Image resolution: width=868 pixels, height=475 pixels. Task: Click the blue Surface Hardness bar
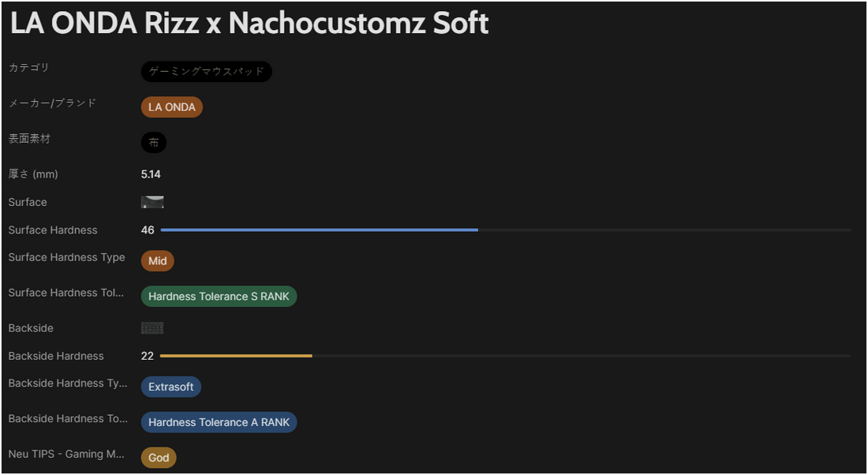coord(320,230)
